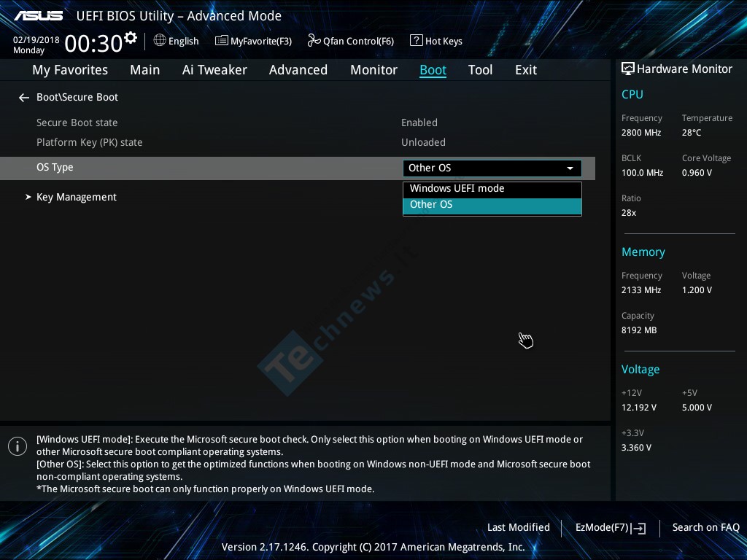The width and height of the screenshot is (747, 560).
Task: Click Search on FAQ link
Action: click(705, 527)
